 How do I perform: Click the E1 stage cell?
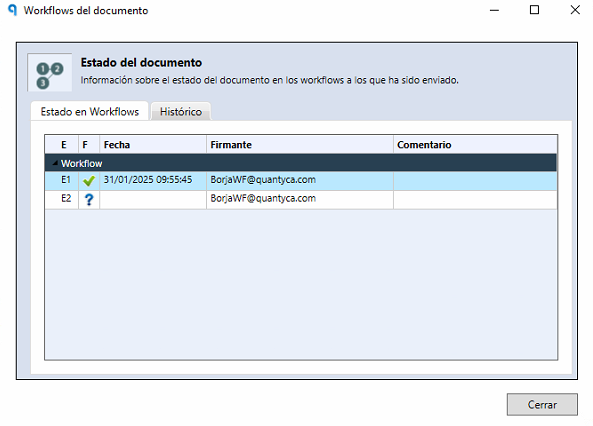click(x=62, y=180)
